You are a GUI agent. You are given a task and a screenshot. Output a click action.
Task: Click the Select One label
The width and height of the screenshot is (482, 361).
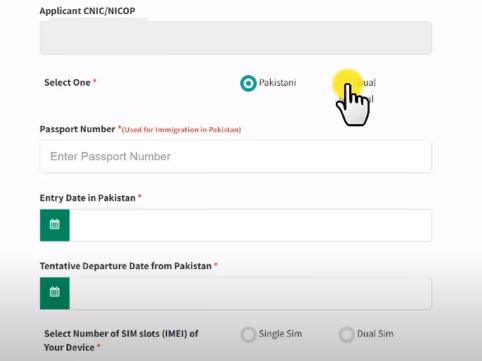(x=67, y=82)
